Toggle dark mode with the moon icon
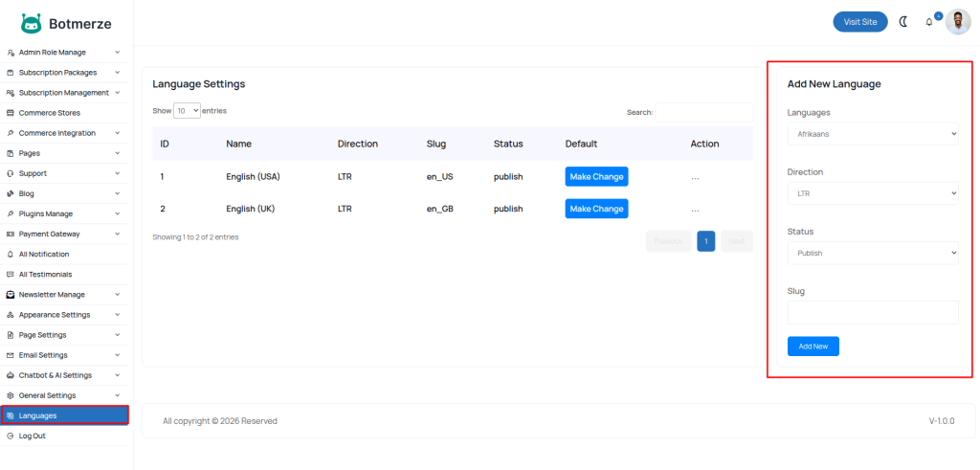This screenshot has width=980, height=470. coord(903,22)
